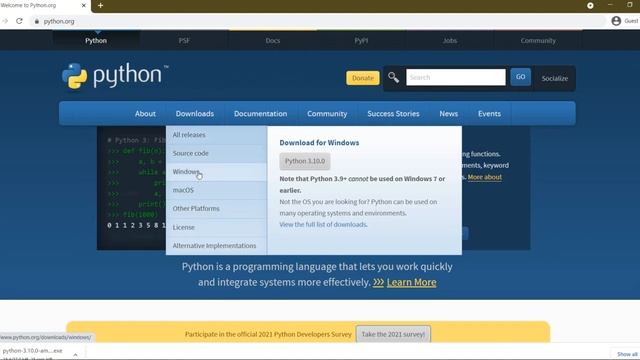Screen dimensions: 640x360
Task: Follow the More about link
Action: [x=484, y=177]
